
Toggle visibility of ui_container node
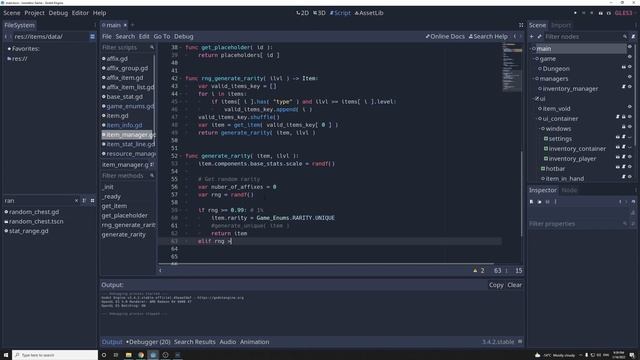click(630, 117)
